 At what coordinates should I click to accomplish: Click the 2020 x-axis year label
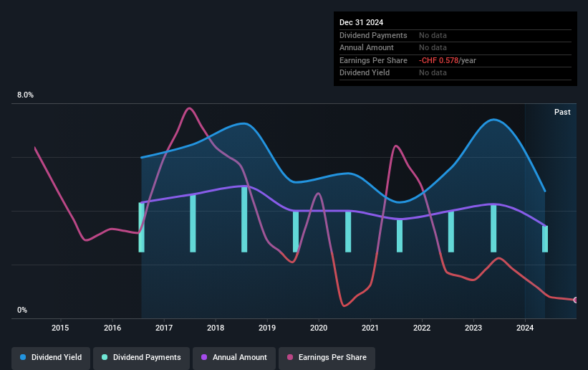pos(319,328)
